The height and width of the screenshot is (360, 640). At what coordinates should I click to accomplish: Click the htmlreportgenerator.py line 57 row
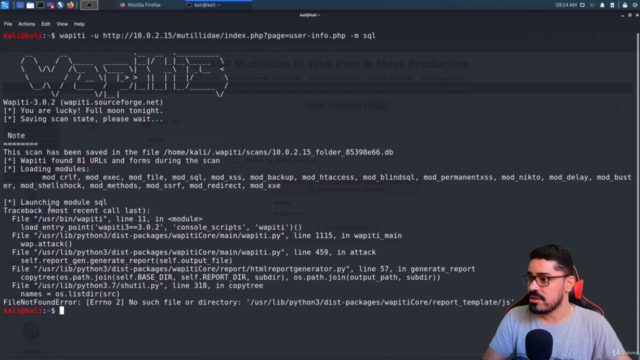(x=243, y=269)
